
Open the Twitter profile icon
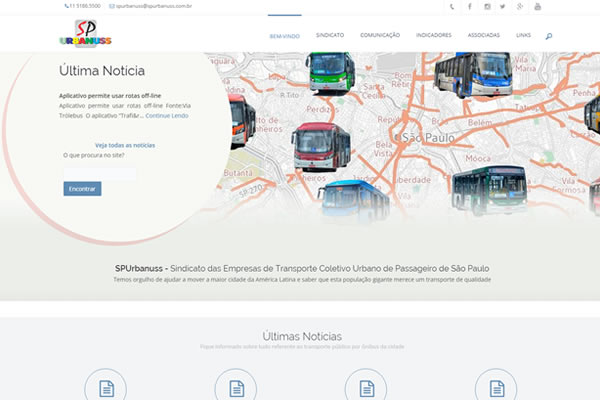tap(503, 6)
